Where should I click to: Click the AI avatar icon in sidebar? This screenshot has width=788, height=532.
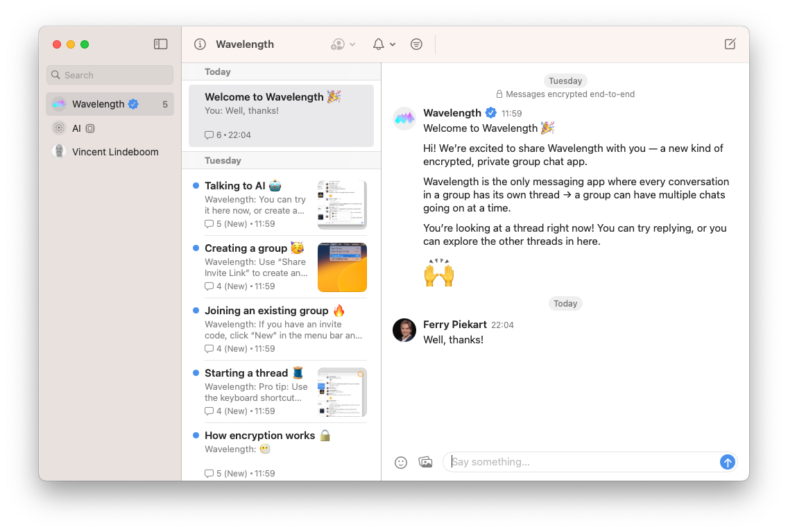[59, 128]
